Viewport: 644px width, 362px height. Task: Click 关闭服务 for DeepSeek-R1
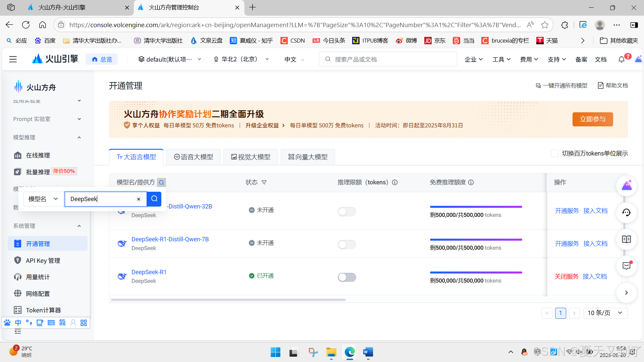567,277
